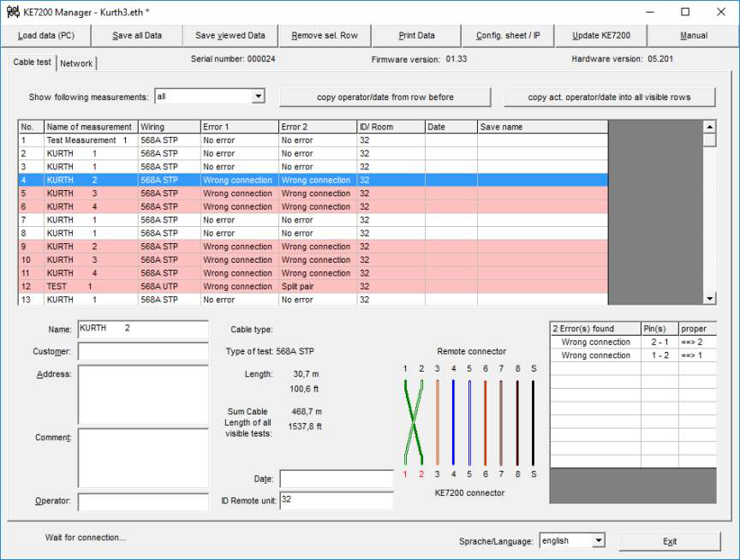The image size is (740, 560).
Task: Click the Hardware version 05.201 text
Action: click(622, 59)
